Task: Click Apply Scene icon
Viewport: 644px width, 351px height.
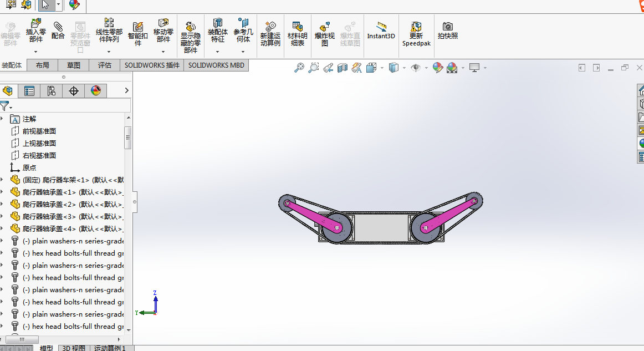Action: coord(452,68)
